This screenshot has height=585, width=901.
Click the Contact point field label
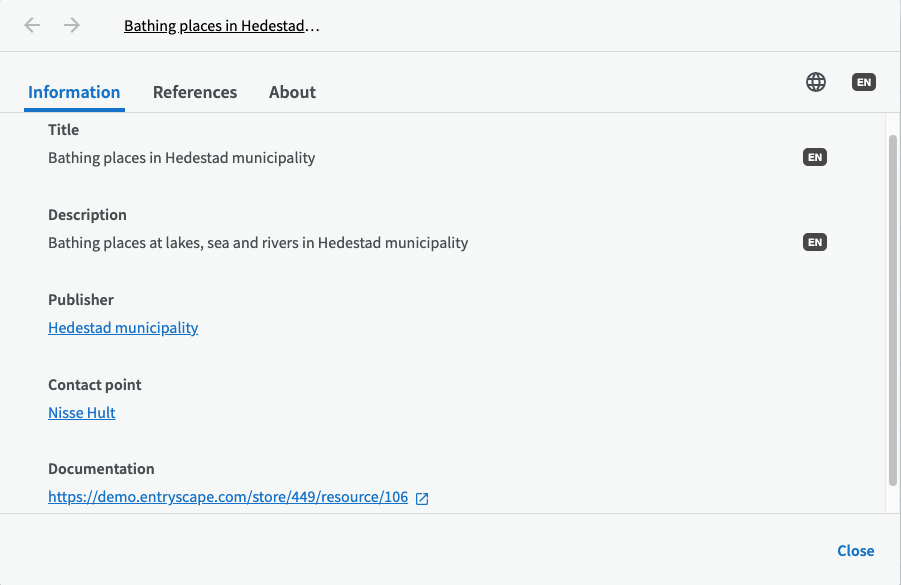[95, 385]
